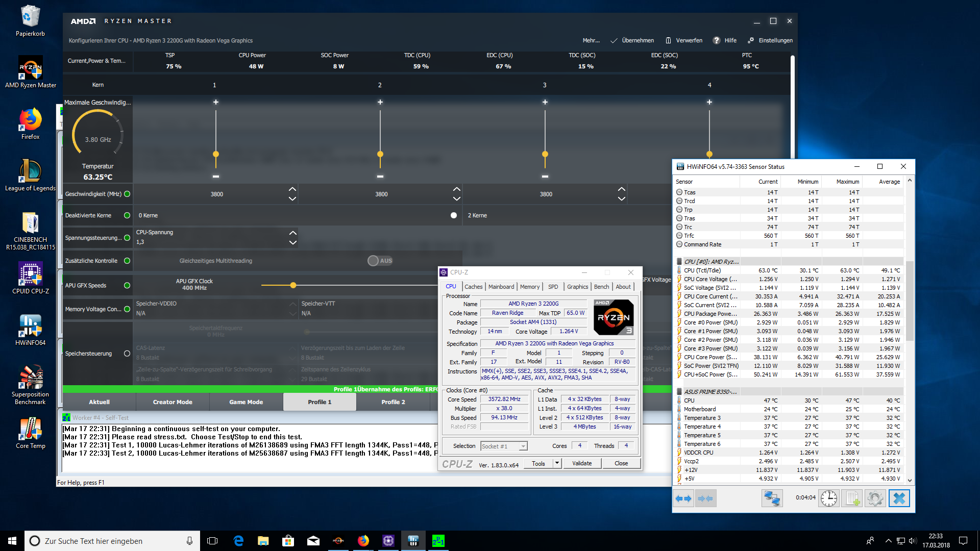The image size is (980, 551).
Task: Open Microsoft Store from the taskbar
Action: tap(288, 541)
